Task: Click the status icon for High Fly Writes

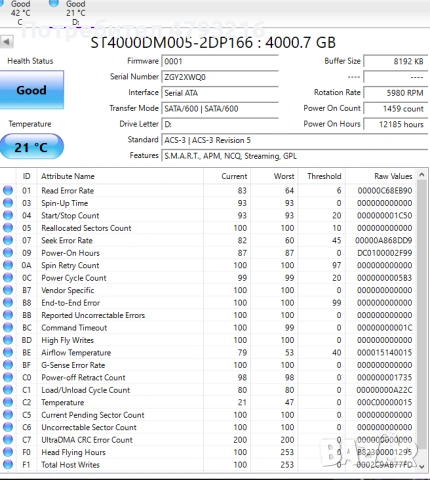Action: click(x=8, y=340)
